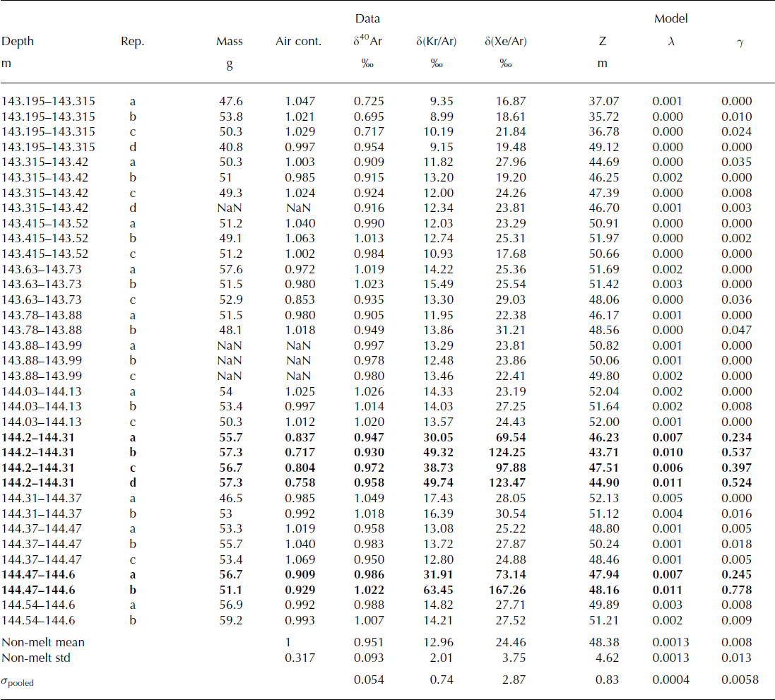Select the Z column header
The image size is (775, 700).
602,42
